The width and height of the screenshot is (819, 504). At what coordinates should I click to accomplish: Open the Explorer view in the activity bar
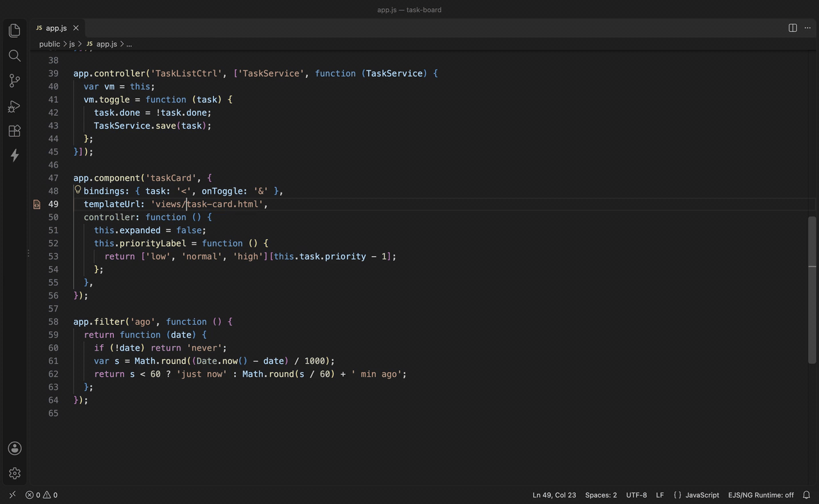tap(15, 31)
